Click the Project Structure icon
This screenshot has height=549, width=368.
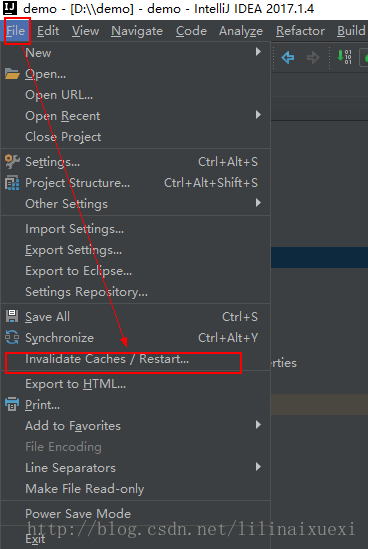[x=12, y=183]
